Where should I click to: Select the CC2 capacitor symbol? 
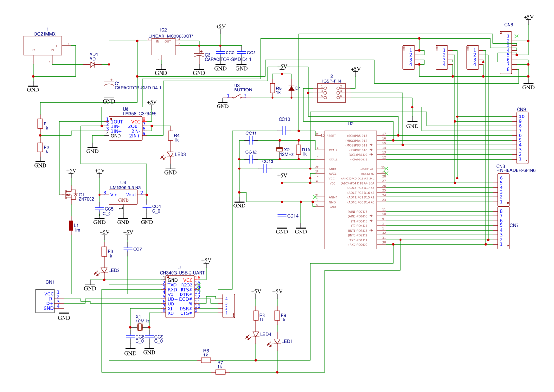pos(220,53)
